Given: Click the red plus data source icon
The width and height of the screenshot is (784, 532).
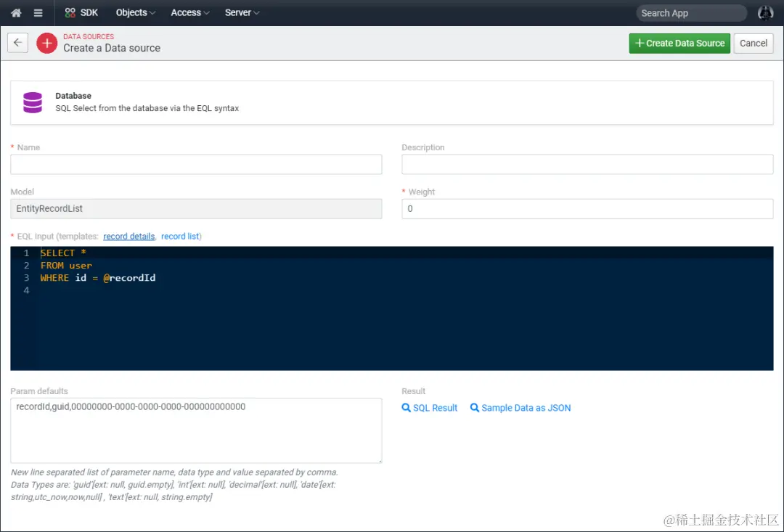Looking at the screenshot, I should tap(46, 44).
